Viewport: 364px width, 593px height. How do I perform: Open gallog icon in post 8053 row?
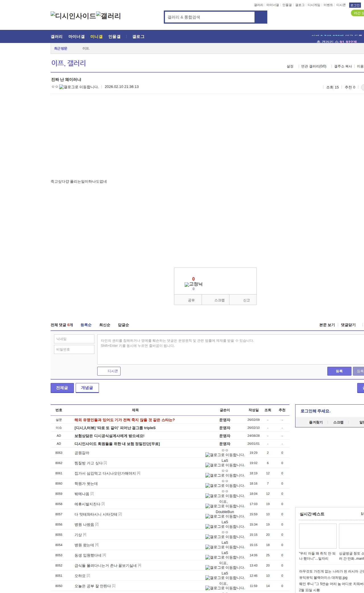225,557
